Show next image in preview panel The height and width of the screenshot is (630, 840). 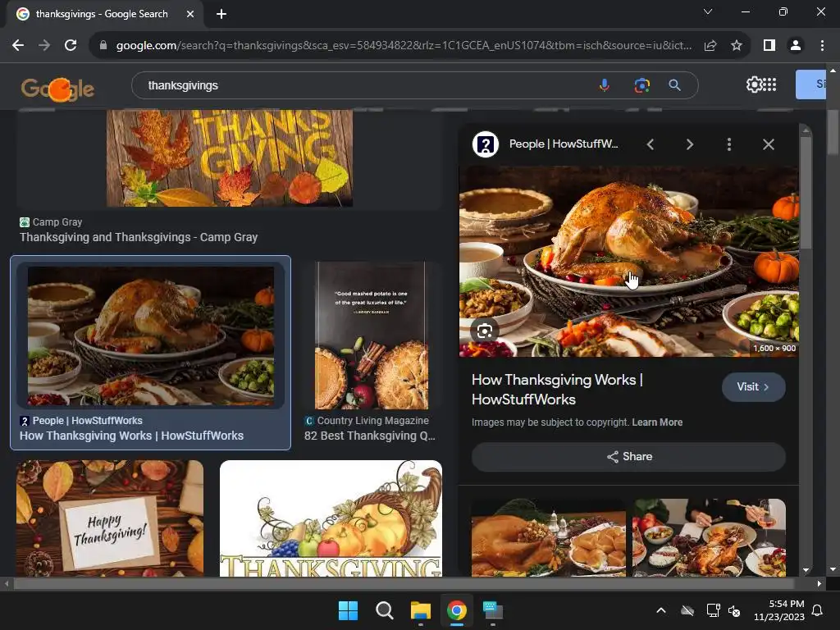689,144
